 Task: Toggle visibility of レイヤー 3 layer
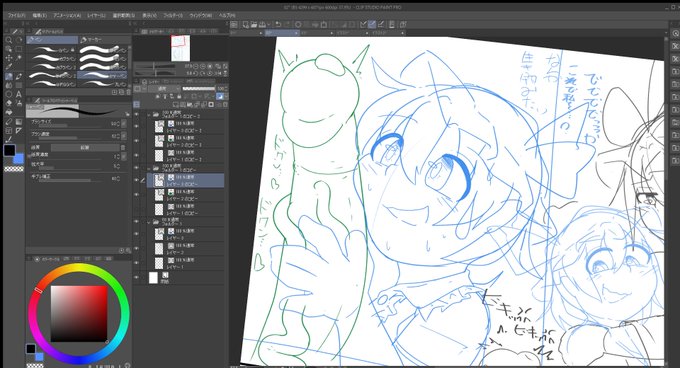[x=137, y=234]
